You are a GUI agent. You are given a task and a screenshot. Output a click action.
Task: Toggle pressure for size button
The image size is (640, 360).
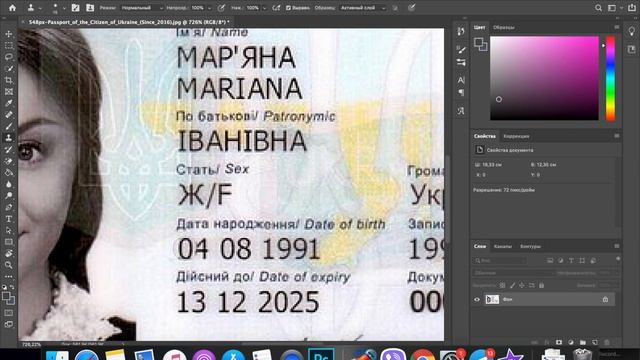tap(412, 8)
